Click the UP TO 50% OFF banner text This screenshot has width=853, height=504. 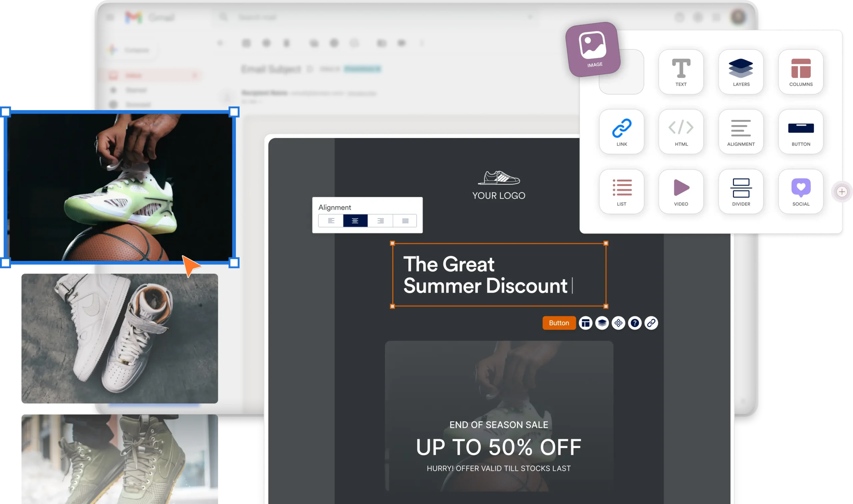[499, 447]
